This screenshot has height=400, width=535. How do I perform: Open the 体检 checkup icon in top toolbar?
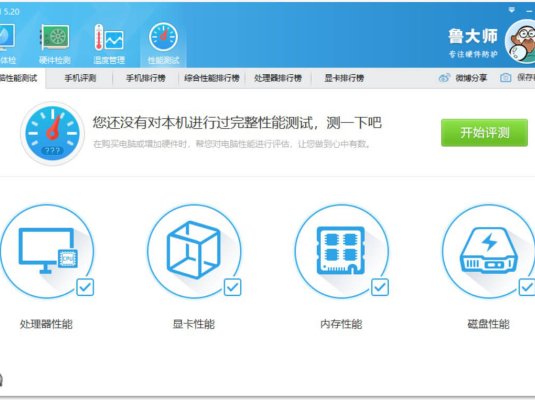pos(7,37)
